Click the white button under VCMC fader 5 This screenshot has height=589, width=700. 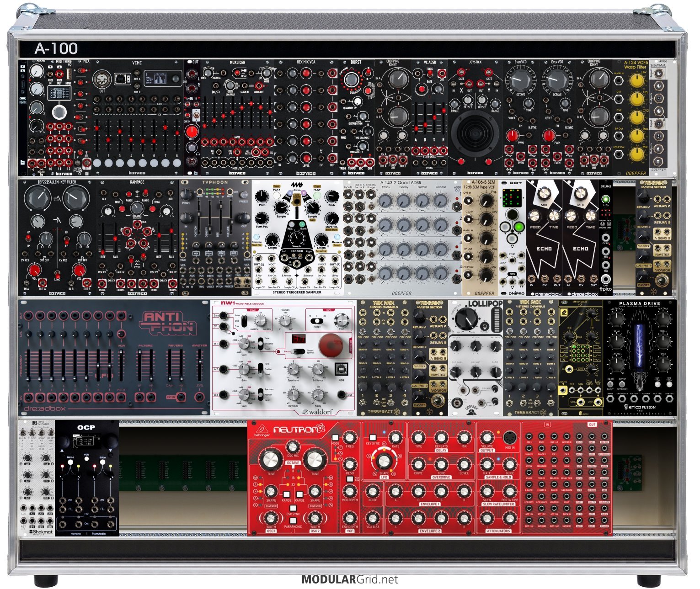[142, 163]
